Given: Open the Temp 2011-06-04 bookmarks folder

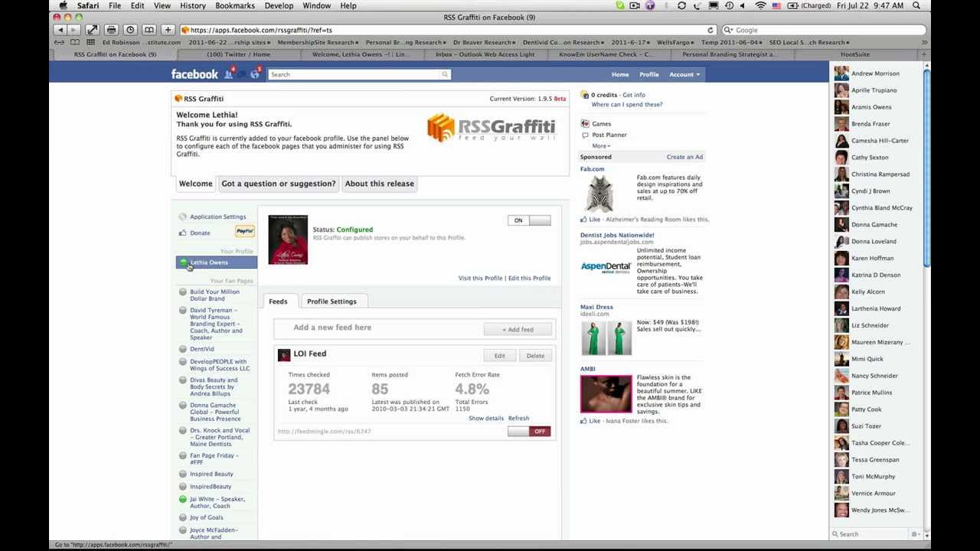Looking at the screenshot, I should coord(732,42).
